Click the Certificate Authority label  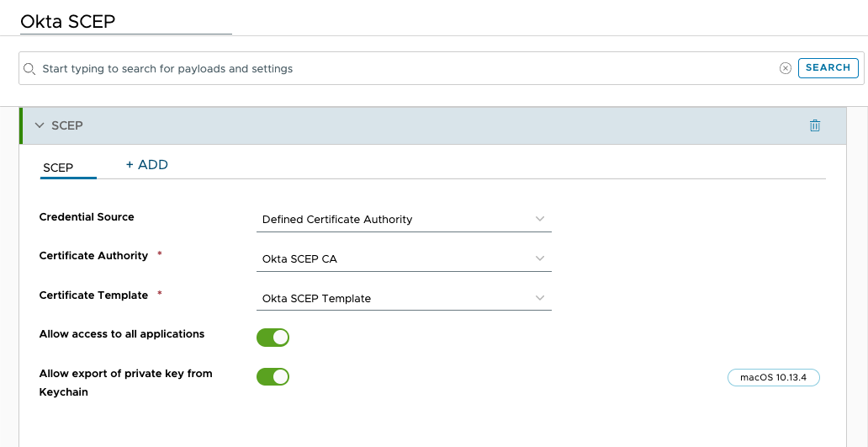click(93, 256)
